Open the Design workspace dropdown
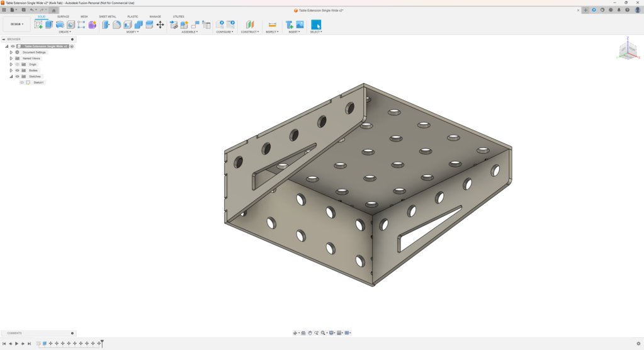The image size is (644, 350). click(17, 25)
